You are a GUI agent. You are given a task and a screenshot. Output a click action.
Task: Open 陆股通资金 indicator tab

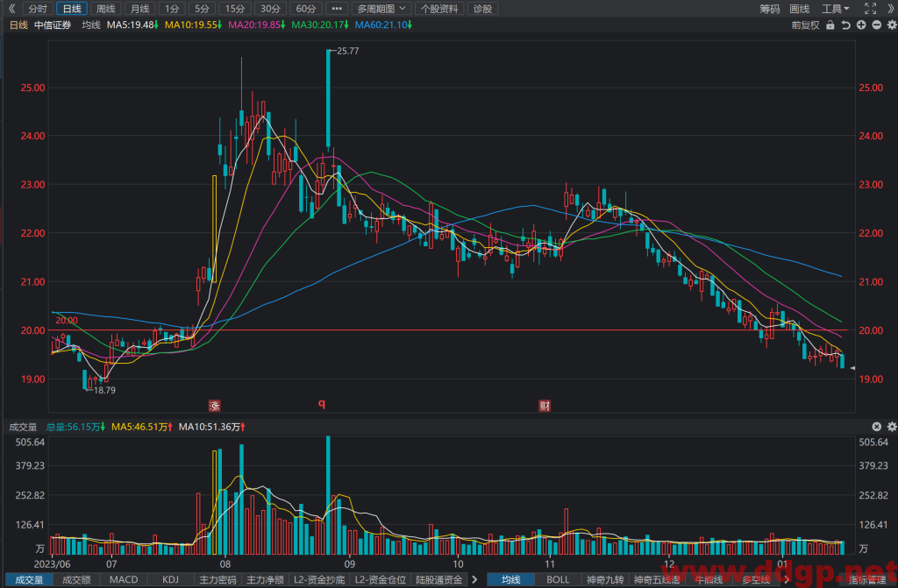439,579
